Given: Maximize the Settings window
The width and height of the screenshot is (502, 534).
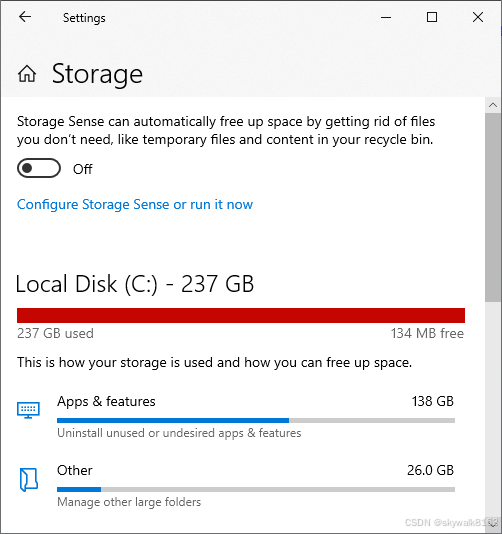Looking at the screenshot, I should [x=432, y=17].
